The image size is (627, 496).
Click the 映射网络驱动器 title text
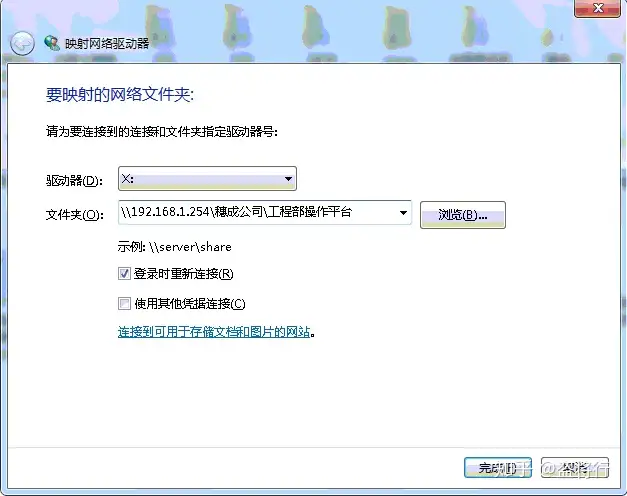(x=107, y=43)
